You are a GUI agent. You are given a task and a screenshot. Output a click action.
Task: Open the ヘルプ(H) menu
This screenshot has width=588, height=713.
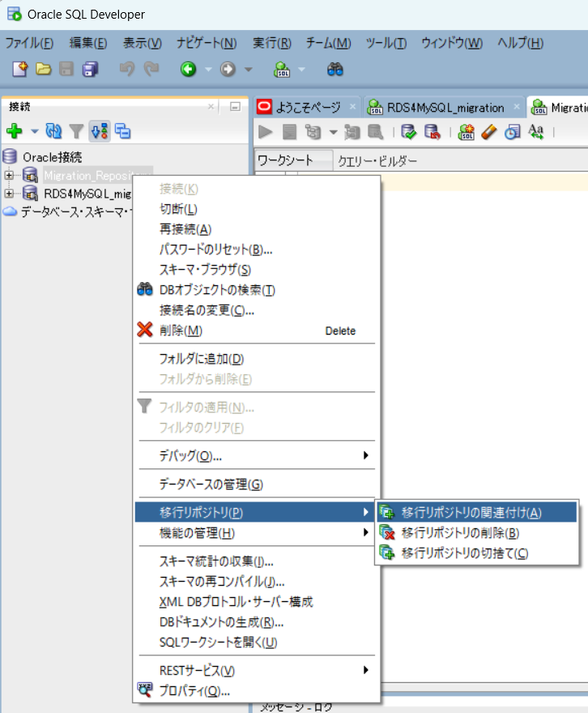point(520,43)
